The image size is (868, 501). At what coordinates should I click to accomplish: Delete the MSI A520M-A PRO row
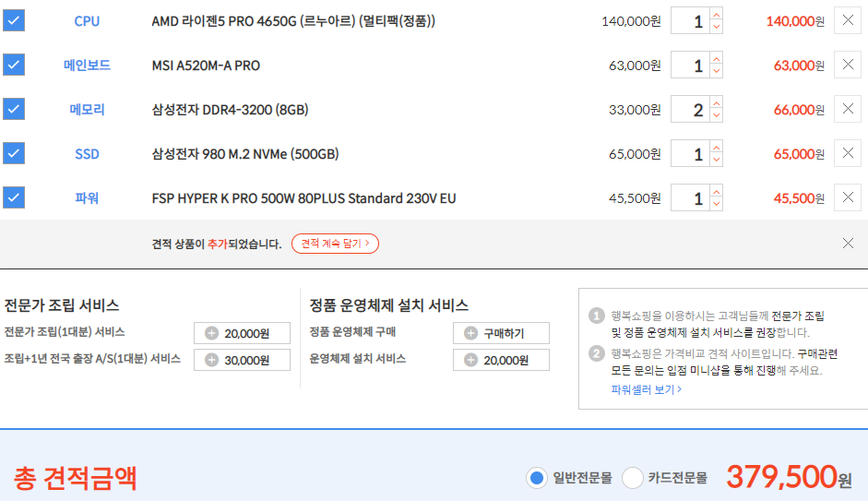click(x=848, y=65)
